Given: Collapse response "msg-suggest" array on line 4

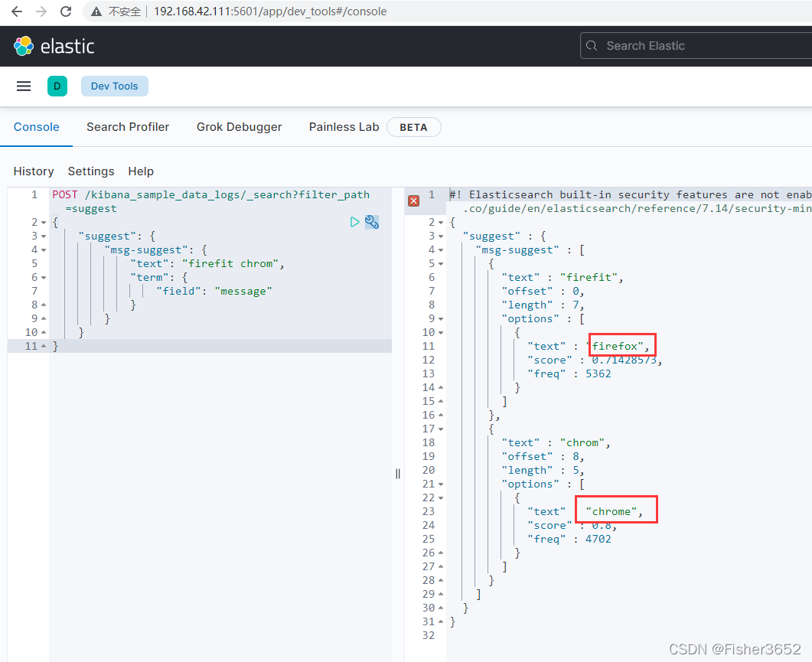Looking at the screenshot, I should point(441,250).
